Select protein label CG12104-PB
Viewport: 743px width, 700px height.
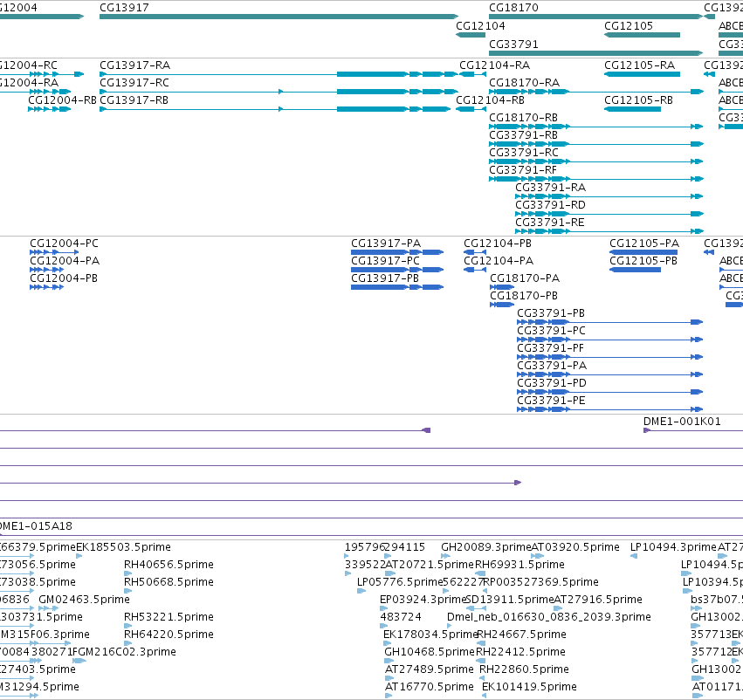pyautogui.click(x=498, y=244)
